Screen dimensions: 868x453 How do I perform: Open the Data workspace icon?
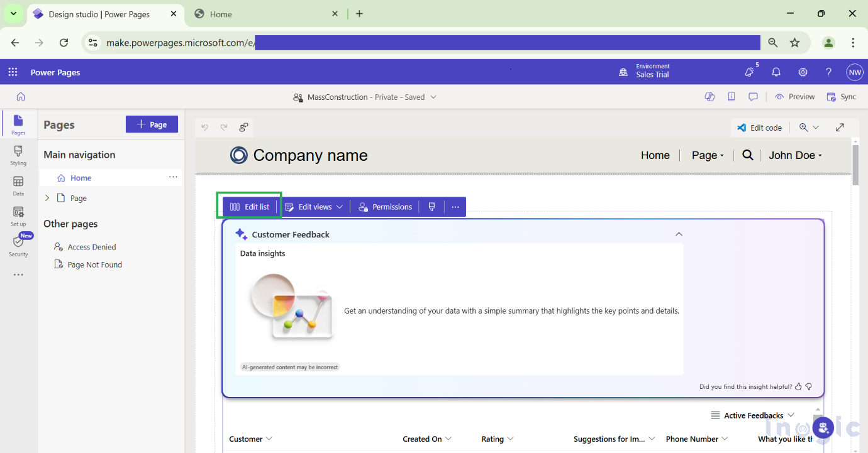pyautogui.click(x=18, y=185)
